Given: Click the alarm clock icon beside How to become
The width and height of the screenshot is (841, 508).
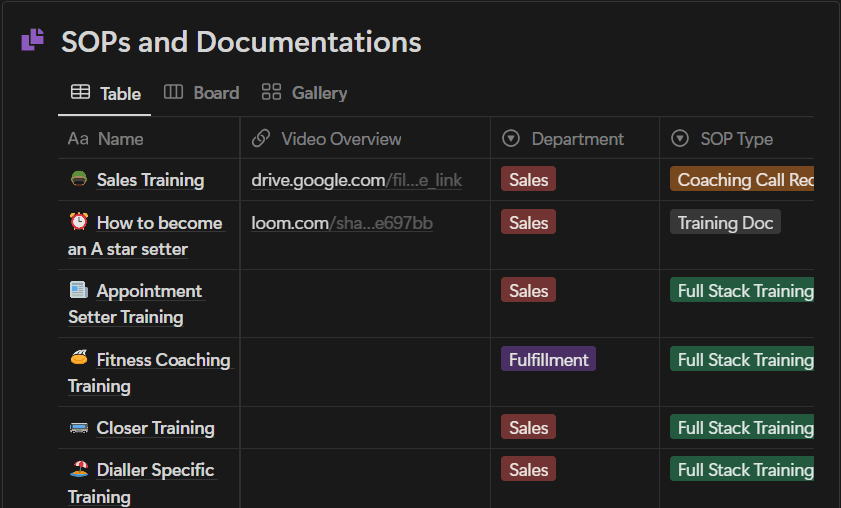Looking at the screenshot, I should [x=79, y=221].
